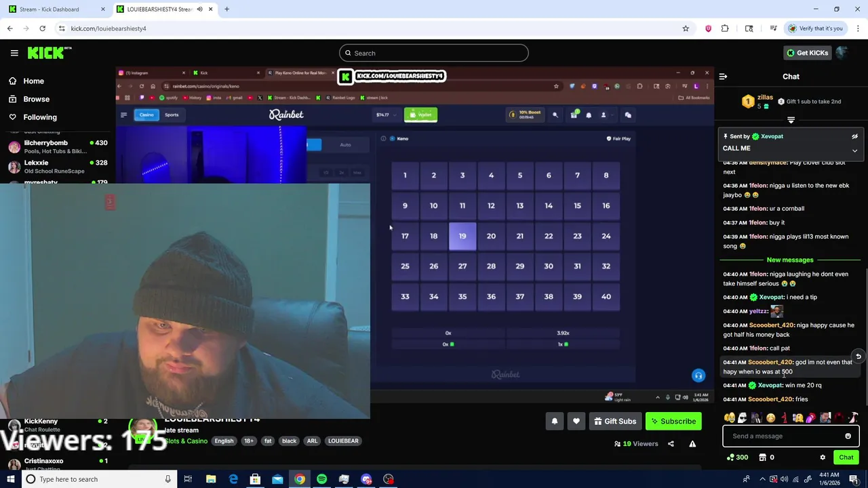The image size is (868, 488).
Task: Open a new browser tab
Action: (226, 9)
